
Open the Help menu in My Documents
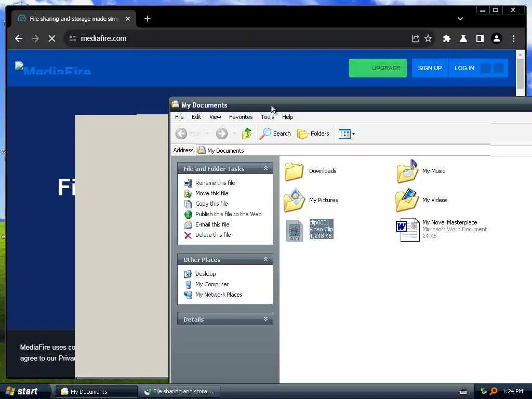coord(287,117)
